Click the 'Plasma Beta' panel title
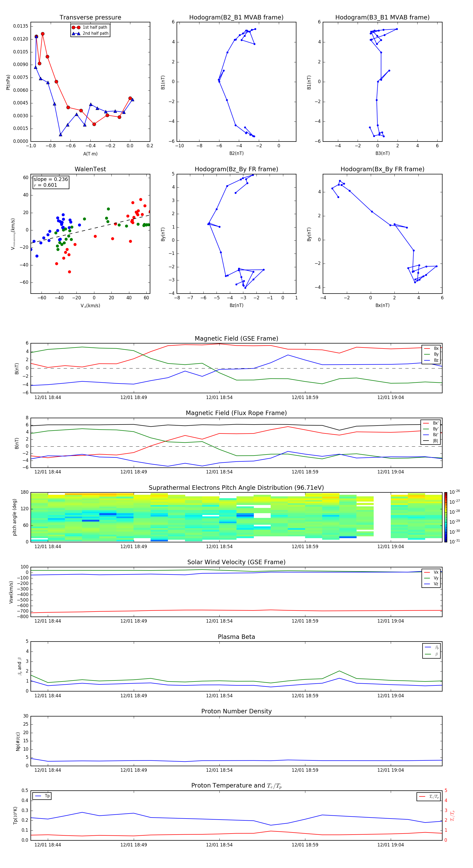The width and height of the screenshot is (473, 868). click(236, 637)
